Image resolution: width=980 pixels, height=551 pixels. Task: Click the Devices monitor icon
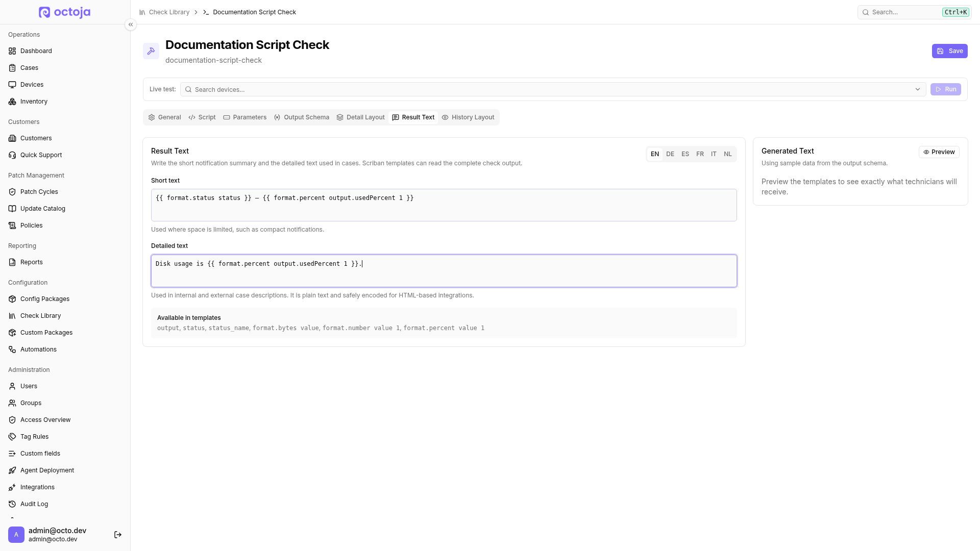(12, 85)
